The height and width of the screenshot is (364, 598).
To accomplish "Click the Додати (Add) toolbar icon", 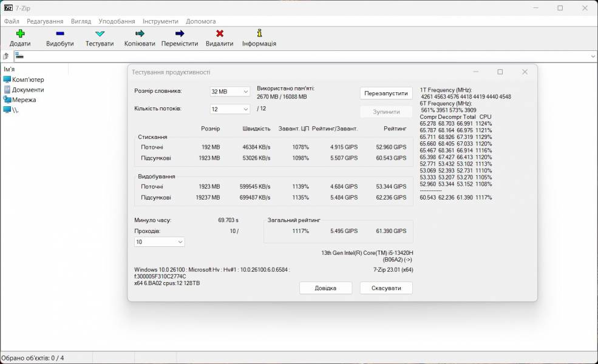I will pos(20,36).
